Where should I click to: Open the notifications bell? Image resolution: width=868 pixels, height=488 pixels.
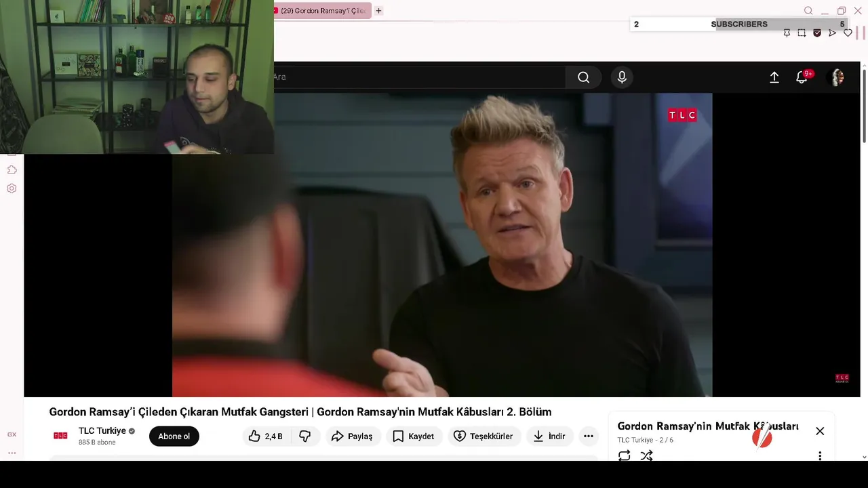click(x=802, y=77)
